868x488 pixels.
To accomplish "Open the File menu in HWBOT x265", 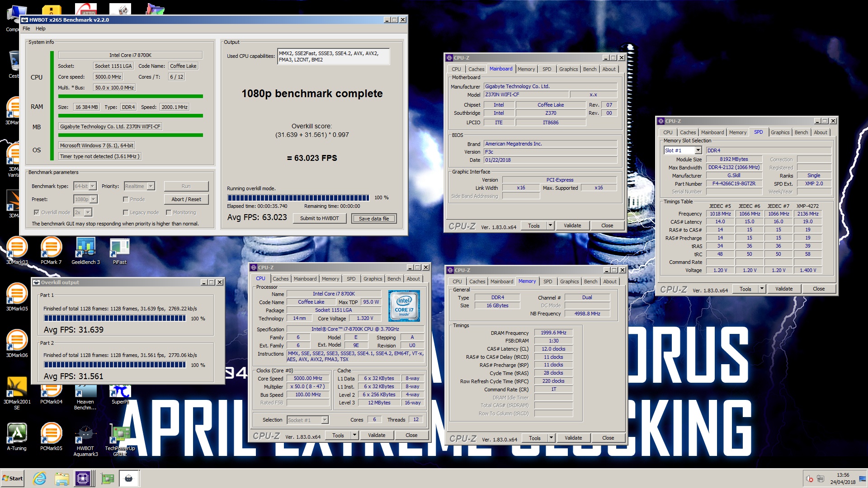I will pyautogui.click(x=26, y=28).
